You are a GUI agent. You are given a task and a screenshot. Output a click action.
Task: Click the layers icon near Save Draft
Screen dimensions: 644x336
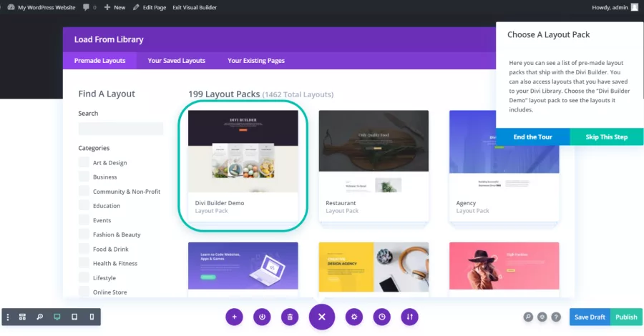(542, 317)
